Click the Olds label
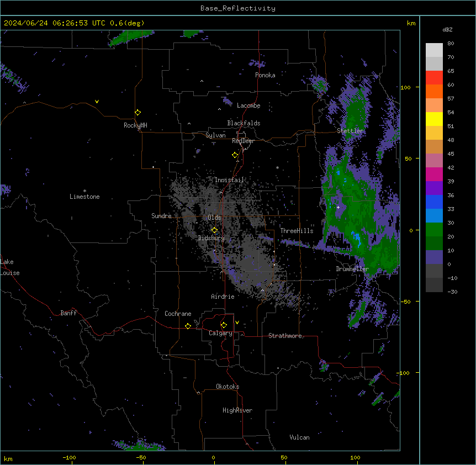Image resolution: width=476 pixels, height=465 pixels. tap(214, 218)
